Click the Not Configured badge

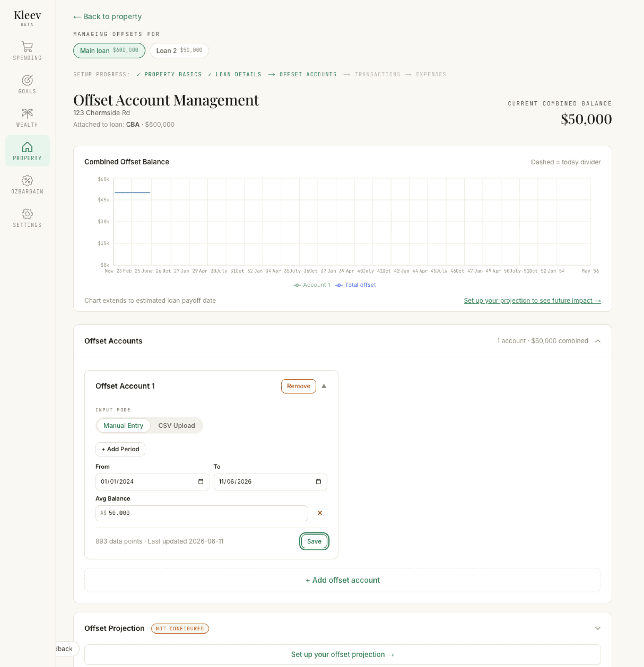[180, 629]
